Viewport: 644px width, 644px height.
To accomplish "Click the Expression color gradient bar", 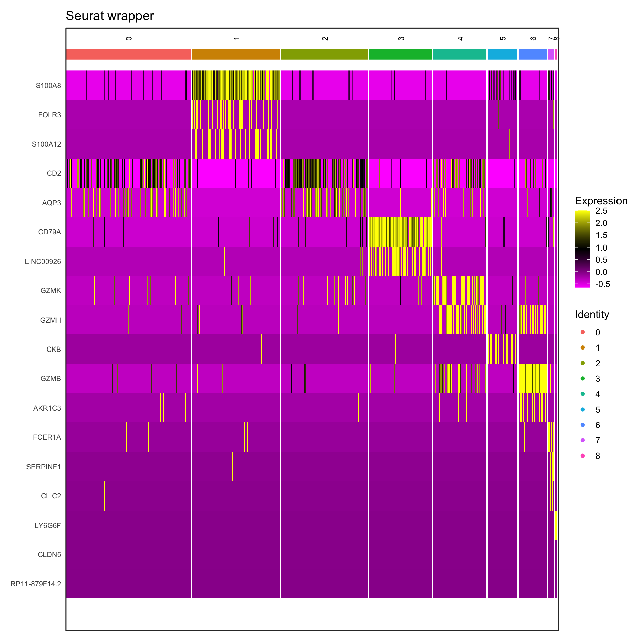I will pos(582,249).
